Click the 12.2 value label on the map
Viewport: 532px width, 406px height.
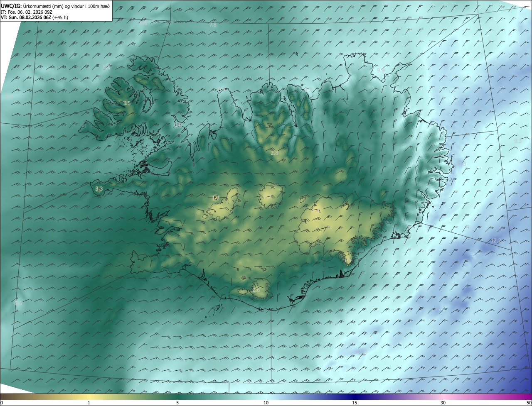(496, 241)
